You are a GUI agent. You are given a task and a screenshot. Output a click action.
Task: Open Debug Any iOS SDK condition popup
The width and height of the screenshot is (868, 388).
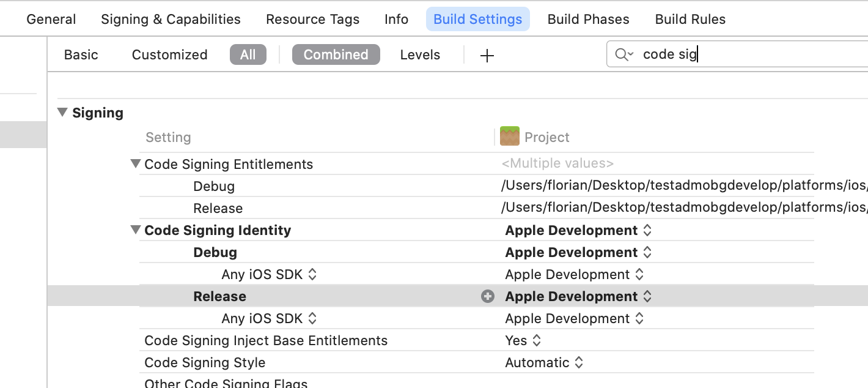[x=269, y=275]
